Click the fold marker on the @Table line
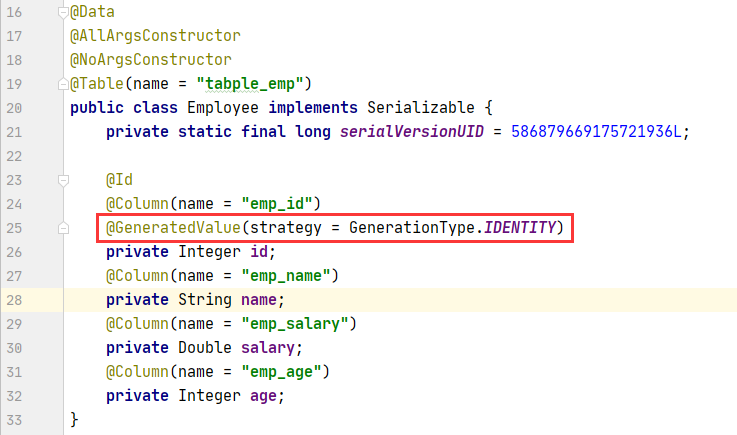The width and height of the screenshot is (737, 435). coord(64,82)
